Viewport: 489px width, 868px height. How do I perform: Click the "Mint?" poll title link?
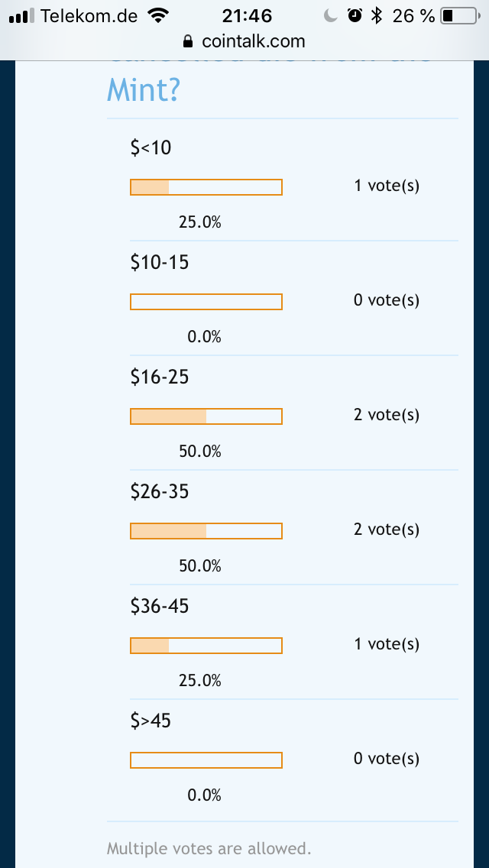[144, 90]
